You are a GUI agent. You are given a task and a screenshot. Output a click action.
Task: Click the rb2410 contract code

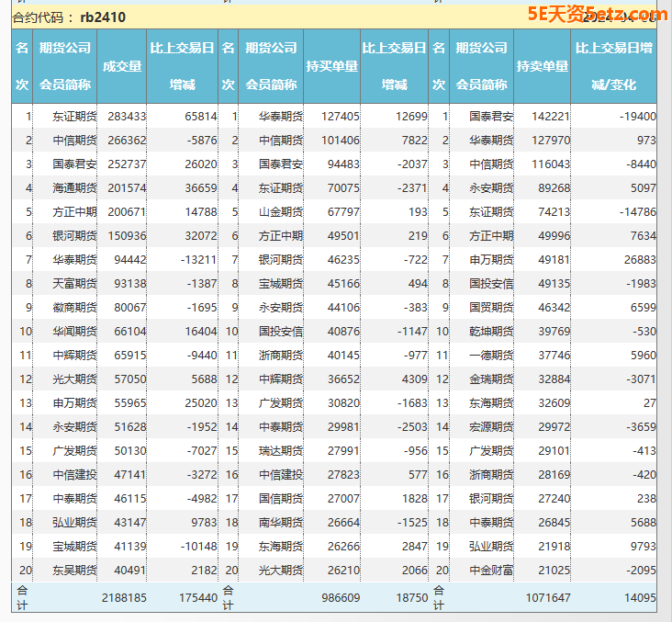coord(103,17)
